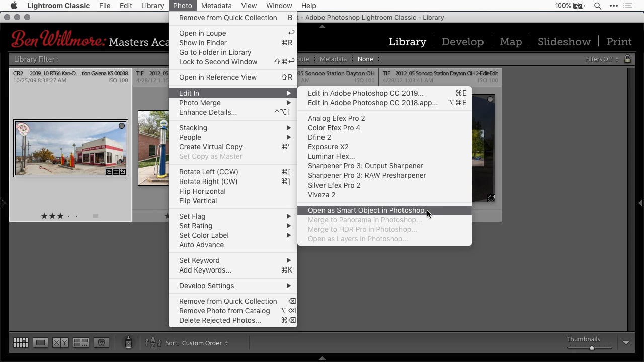Open toolbar content dropdown triangle

pos(626,343)
